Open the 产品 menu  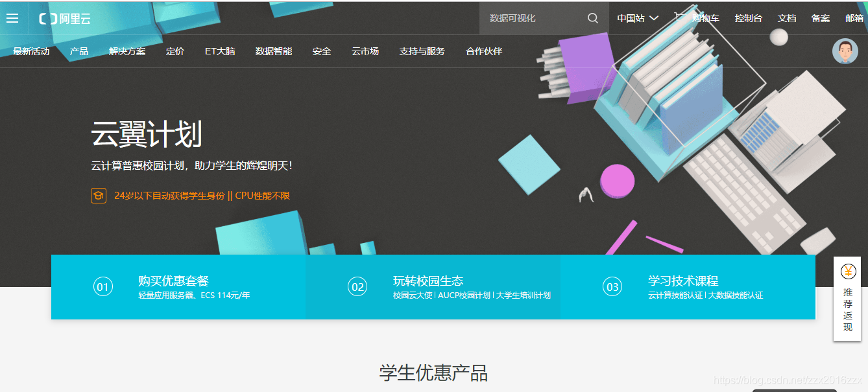pyautogui.click(x=79, y=51)
